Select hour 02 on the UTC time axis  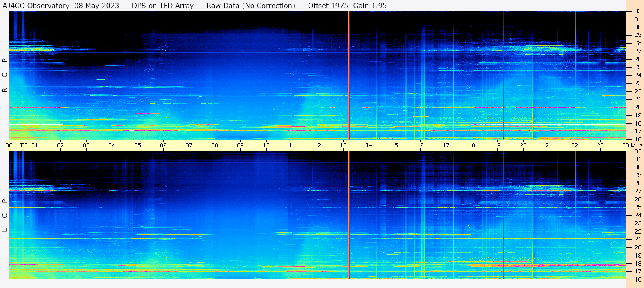tap(60, 145)
